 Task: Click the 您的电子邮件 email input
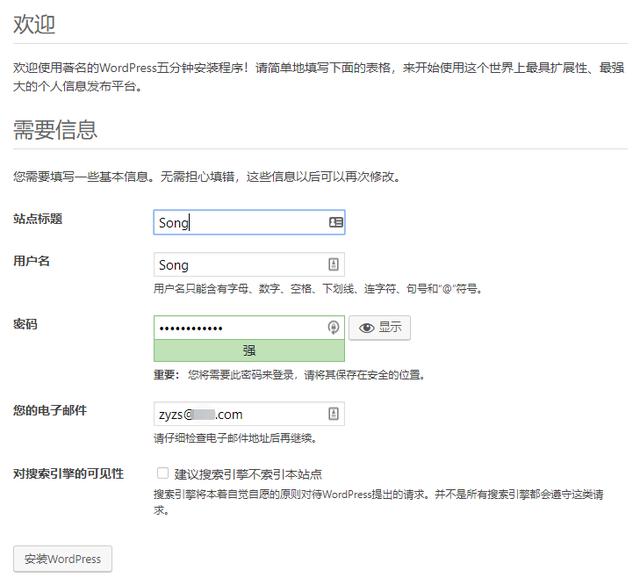(240, 413)
